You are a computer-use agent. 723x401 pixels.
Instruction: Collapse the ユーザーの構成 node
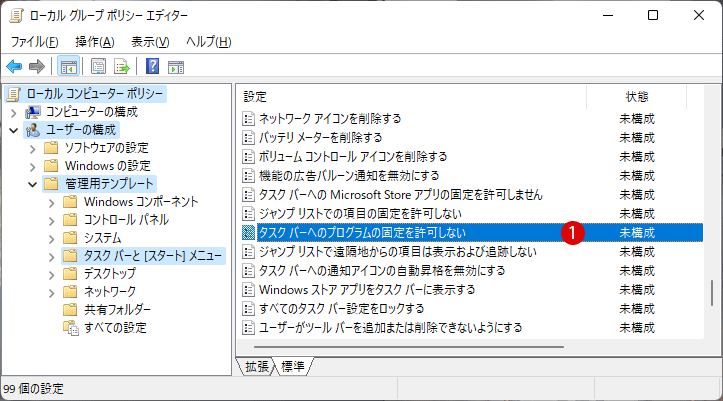tap(13, 130)
